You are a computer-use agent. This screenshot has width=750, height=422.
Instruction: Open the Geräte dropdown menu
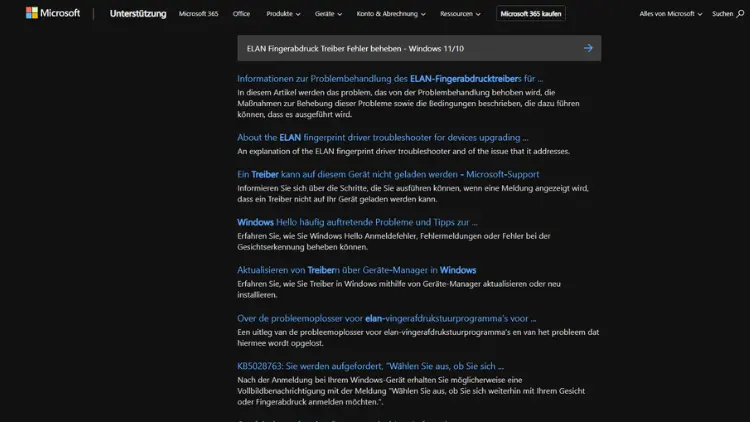(x=327, y=15)
